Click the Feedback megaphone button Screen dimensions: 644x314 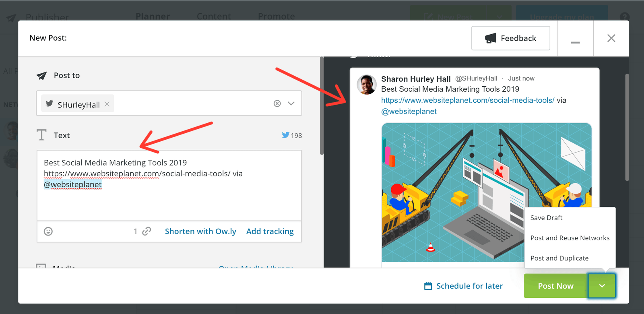(x=510, y=38)
